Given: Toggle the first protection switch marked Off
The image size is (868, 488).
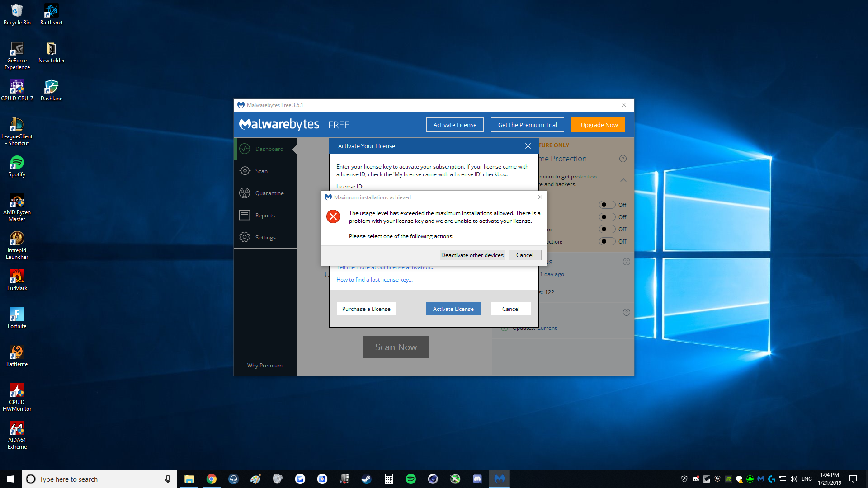Looking at the screenshot, I should point(607,205).
